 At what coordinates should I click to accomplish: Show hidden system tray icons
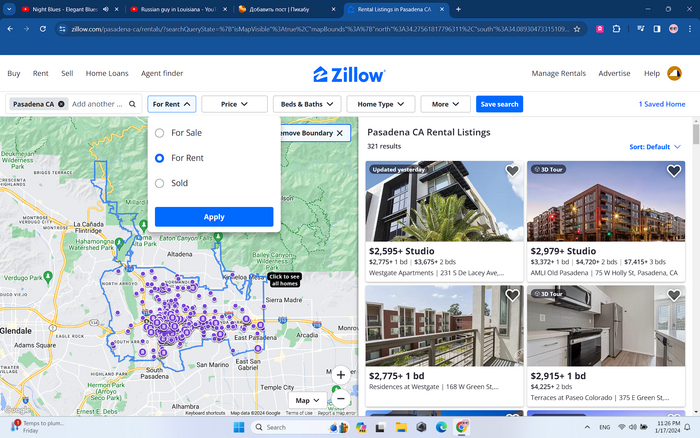pyautogui.click(x=587, y=427)
